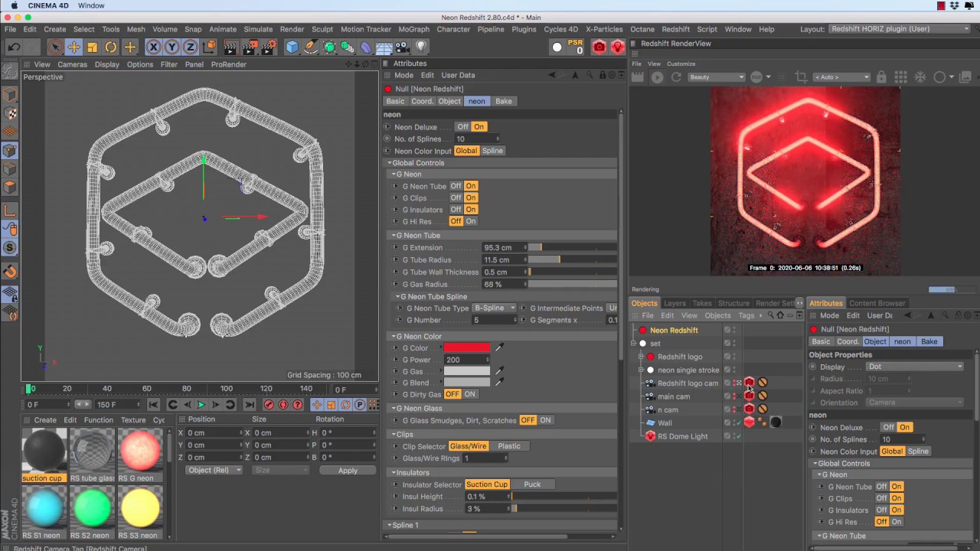
Task: Collapse the G Neon Glass section
Action: tap(394, 409)
